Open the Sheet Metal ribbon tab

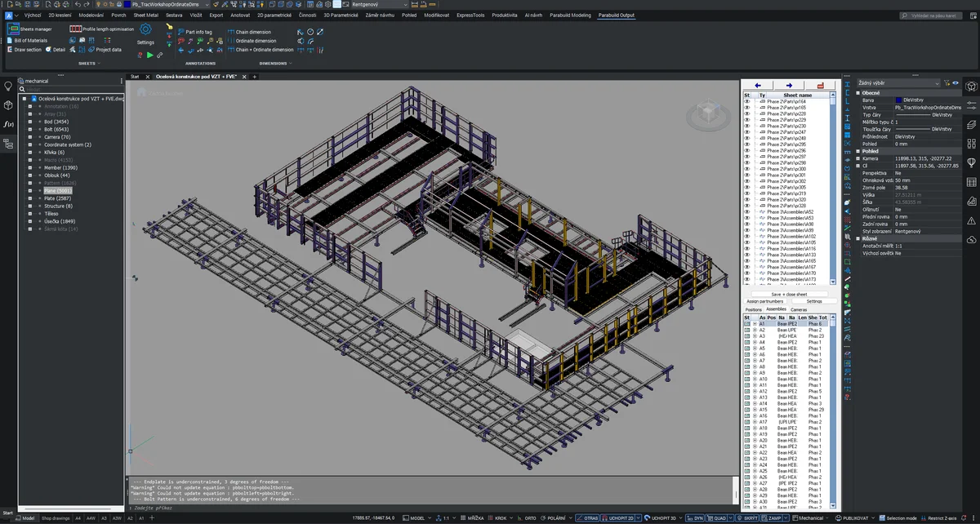pyautogui.click(x=146, y=15)
